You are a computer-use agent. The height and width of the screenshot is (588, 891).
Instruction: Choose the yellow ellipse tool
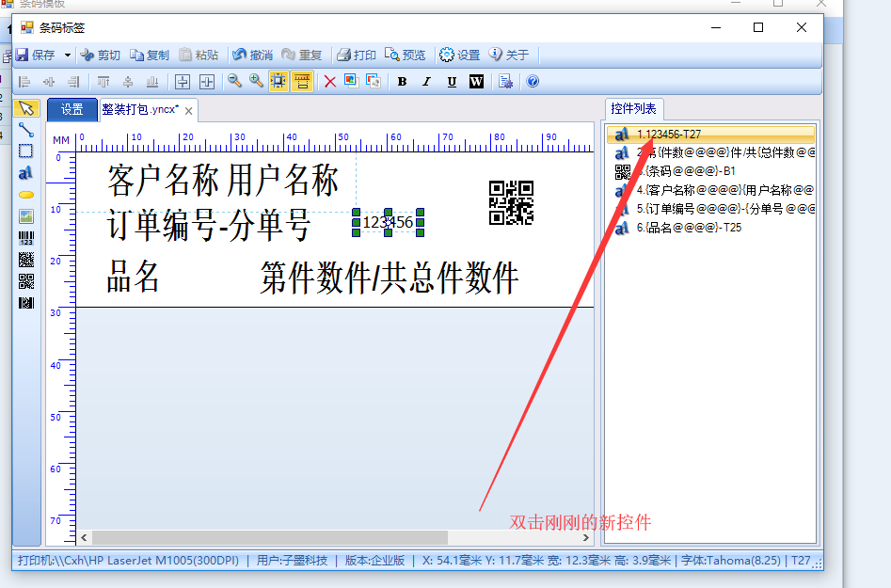pos(26,194)
